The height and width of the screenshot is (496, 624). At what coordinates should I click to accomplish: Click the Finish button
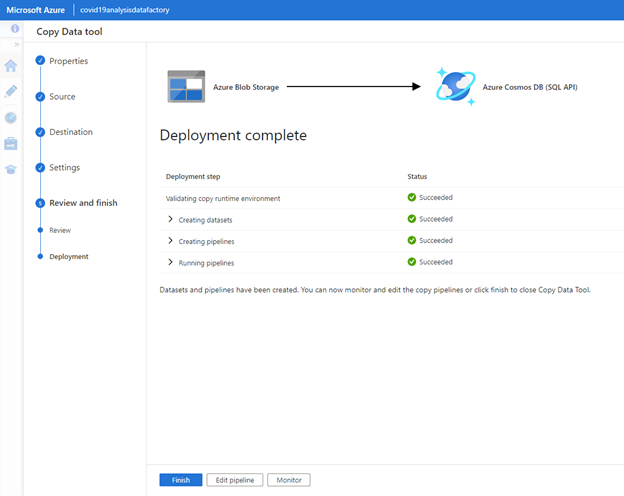(x=181, y=480)
